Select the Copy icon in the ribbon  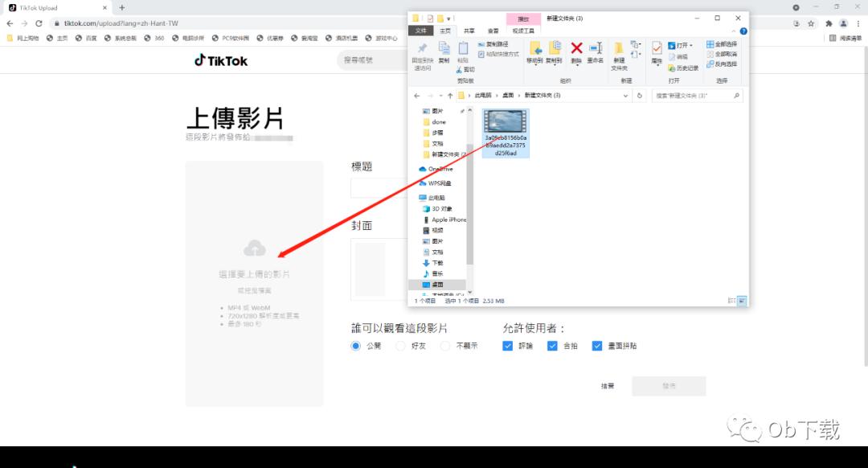(446, 48)
